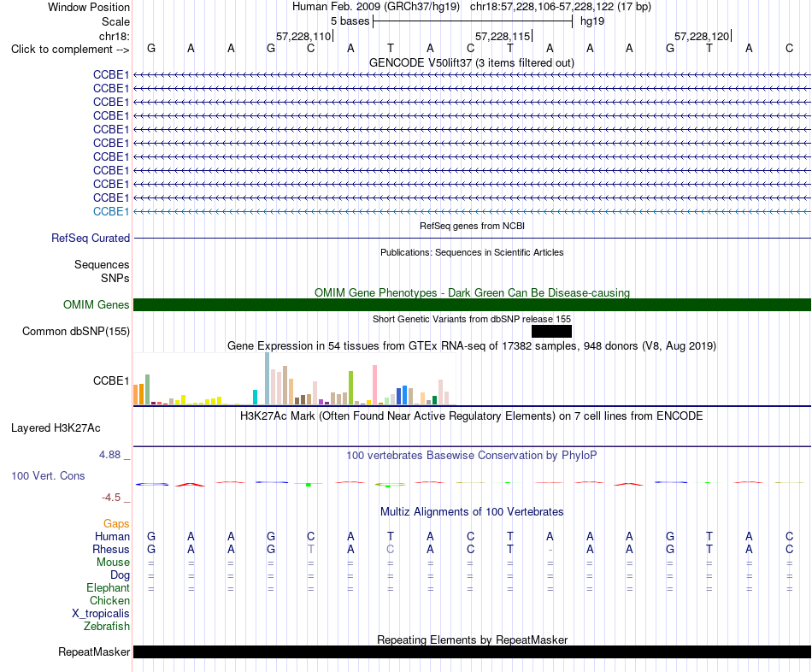The width and height of the screenshot is (812, 672).
Task: Select the Human alignment row label
Action: 112,536
